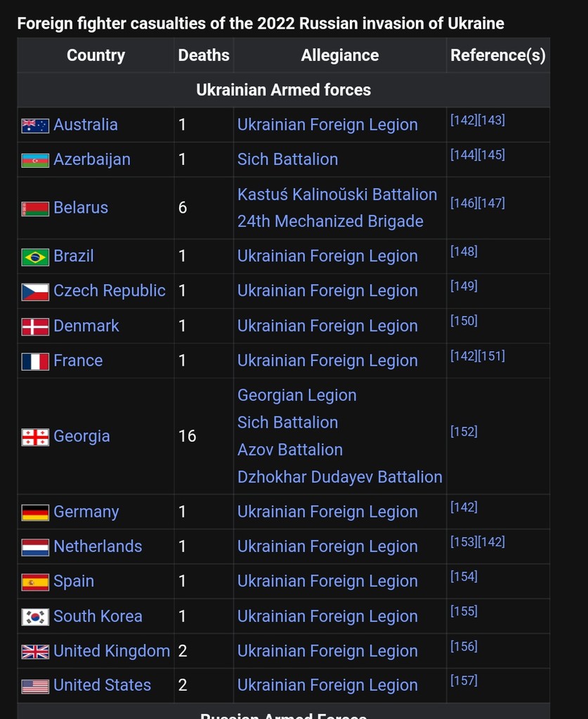The height and width of the screenshot is (719, 588).
Task: Click the South Korea flag icon
Action: 35,617
